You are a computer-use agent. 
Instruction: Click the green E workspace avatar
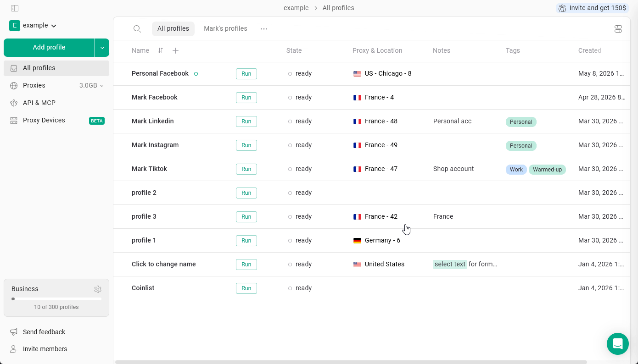pyautogui.click(x=15, y=26)
